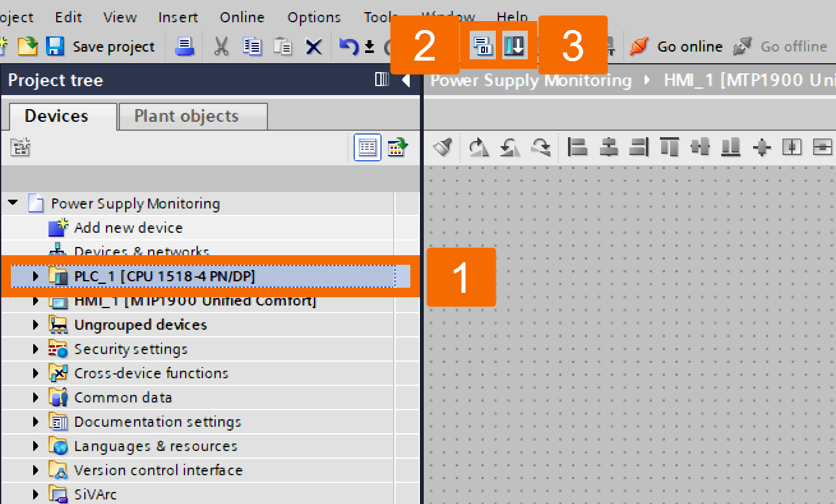The height and width of the screenshot is (504, 836).
Task: Delete using the X icon in the toolbar
Action: pyautogui.click(x=313, y=47)
